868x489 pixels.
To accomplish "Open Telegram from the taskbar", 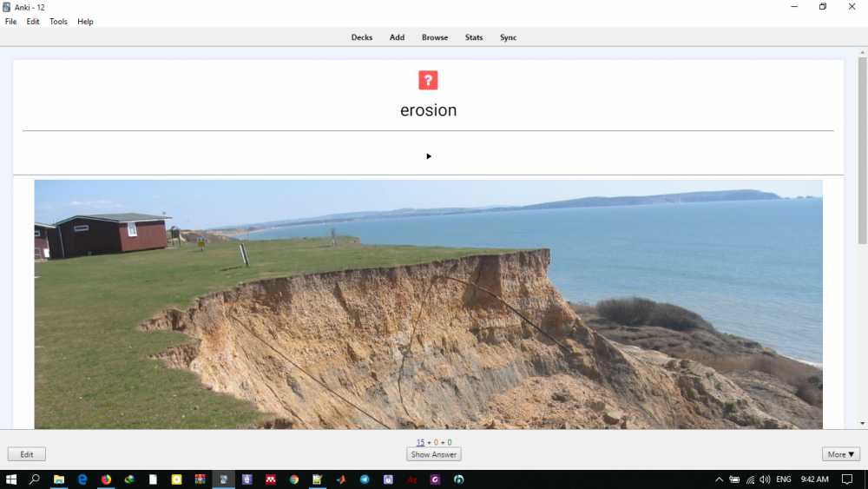I will pyautogui.click(x=365, y=479).
